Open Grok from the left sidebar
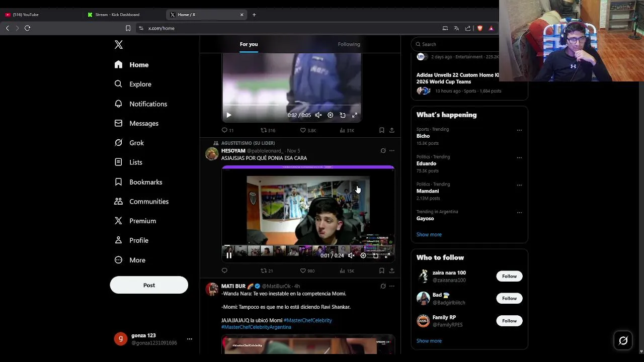This screenshot has height=362, width=644. click(x=129, y=143)
